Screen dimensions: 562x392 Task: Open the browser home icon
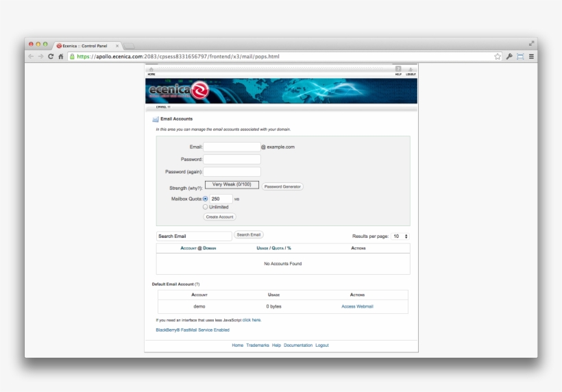[61, 56]
